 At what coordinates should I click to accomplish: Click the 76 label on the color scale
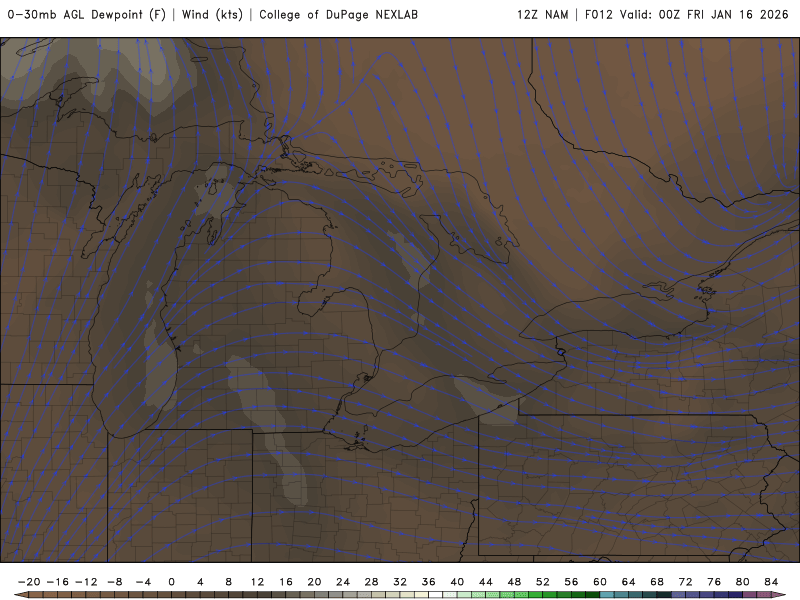point(714,582)
